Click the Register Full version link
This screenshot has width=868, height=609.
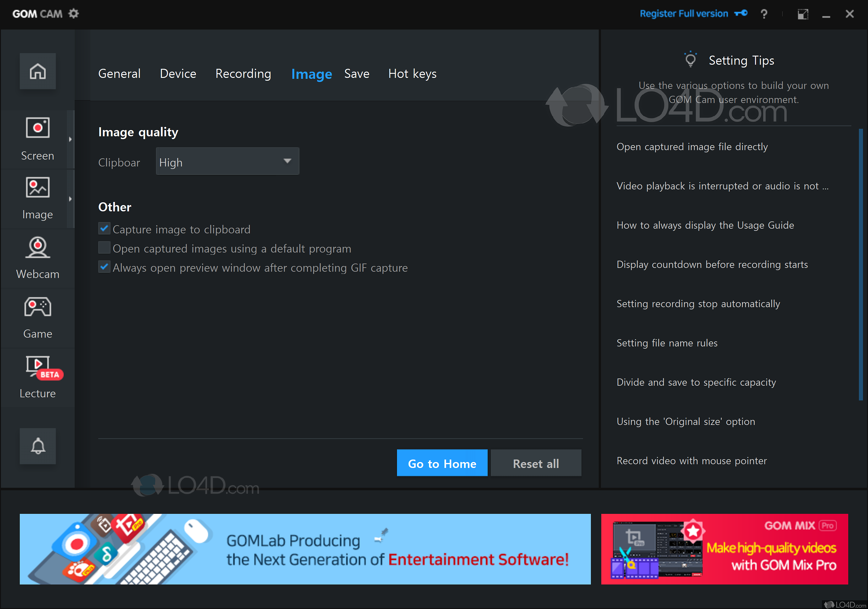pyautogui.click(x=683, y=14)
